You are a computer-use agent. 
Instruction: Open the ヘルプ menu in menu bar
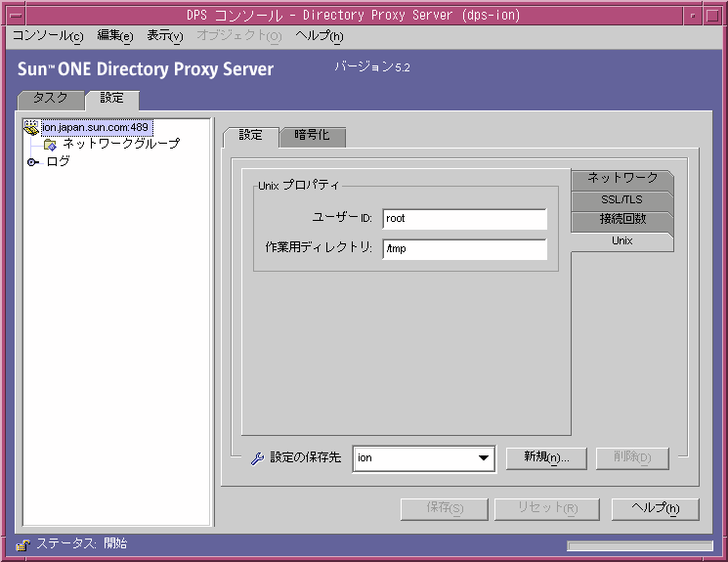click(x=320, y=36)
